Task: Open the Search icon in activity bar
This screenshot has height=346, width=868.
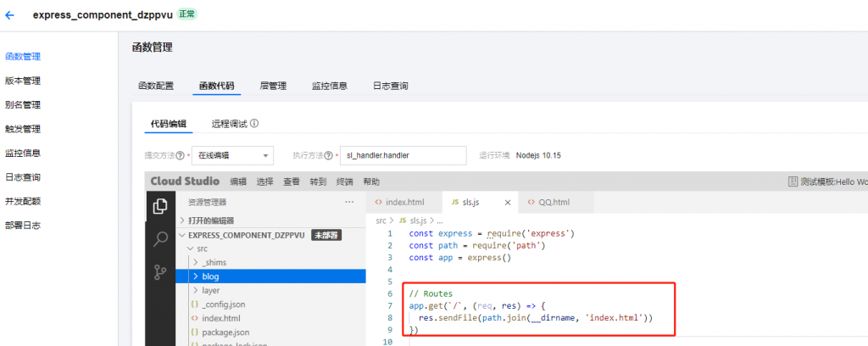Action: (x=159, y=239)
